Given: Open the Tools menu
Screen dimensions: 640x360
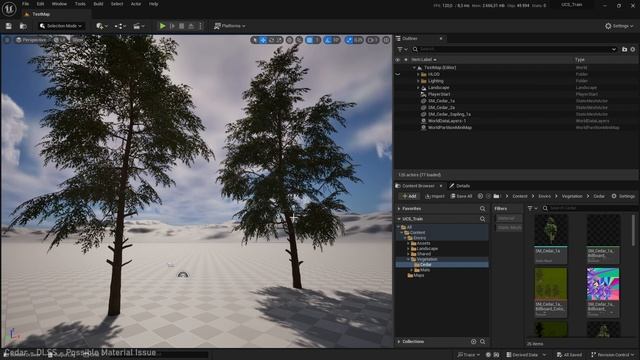Looking at the screenshot, I should click(x=80, y=4).
